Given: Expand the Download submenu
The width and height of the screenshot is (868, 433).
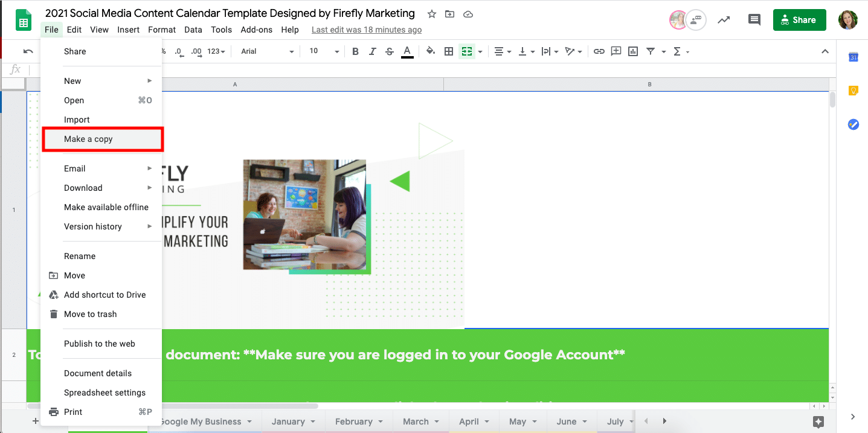Looking at the screenshot, I should (101, 188).
